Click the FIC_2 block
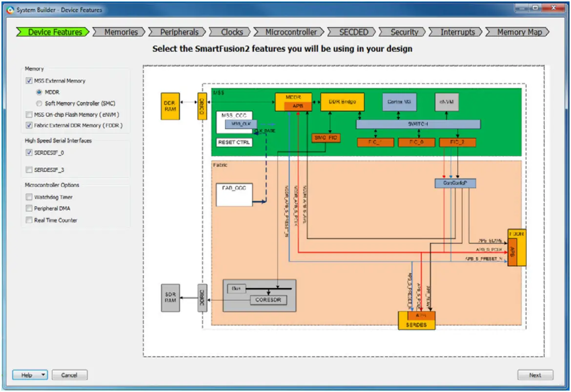This screenshot has width=571, height=392. [458, 142]
